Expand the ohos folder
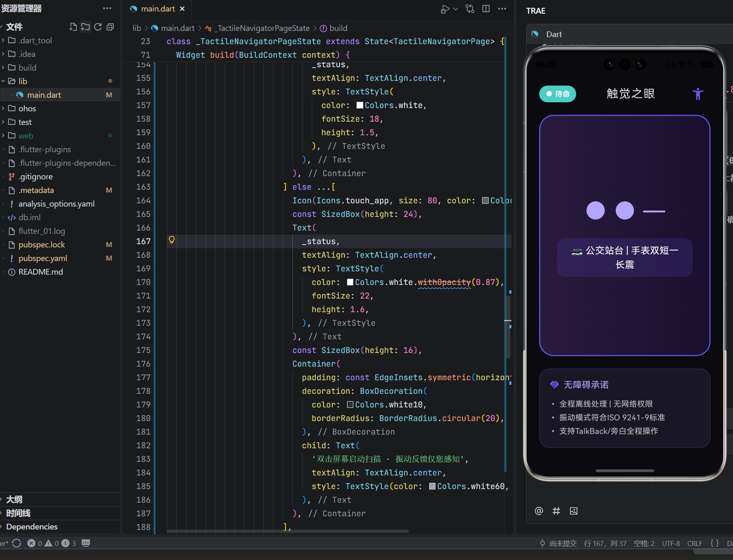The width and height of the screenshot is (733, 560). (60, 108)
